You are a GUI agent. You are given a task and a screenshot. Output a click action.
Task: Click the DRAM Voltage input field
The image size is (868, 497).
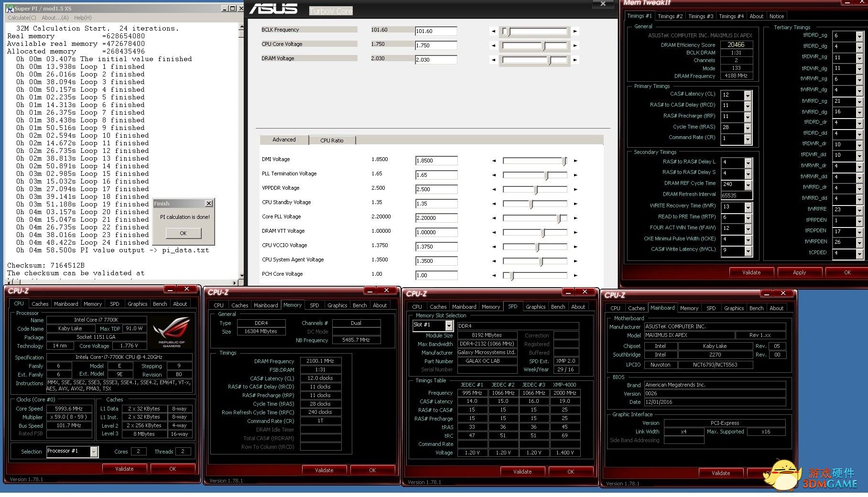click(436, 60)
